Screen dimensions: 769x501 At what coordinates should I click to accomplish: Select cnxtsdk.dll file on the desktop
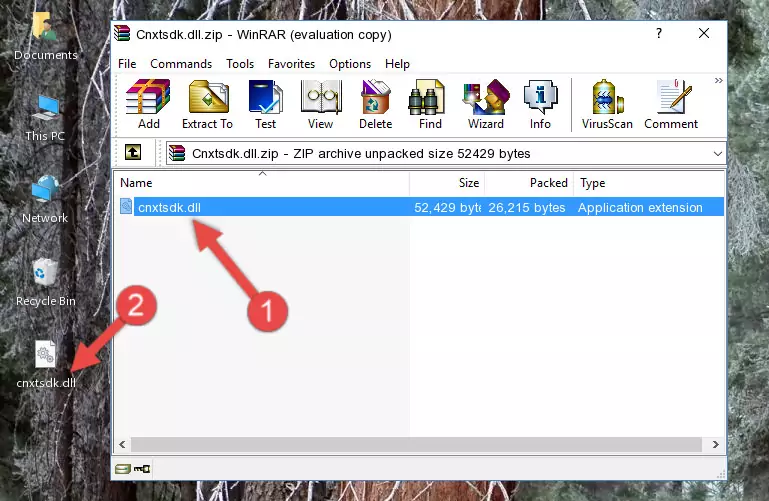(46, 365)
